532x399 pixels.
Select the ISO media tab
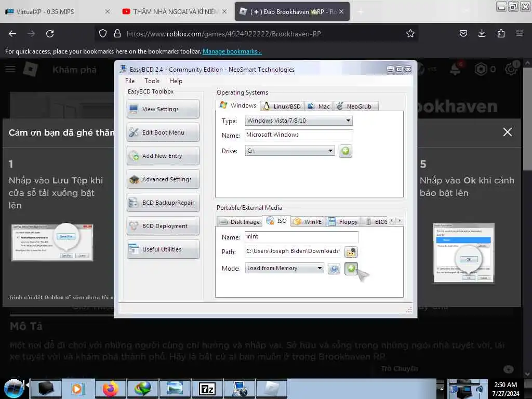coord(276,221)
